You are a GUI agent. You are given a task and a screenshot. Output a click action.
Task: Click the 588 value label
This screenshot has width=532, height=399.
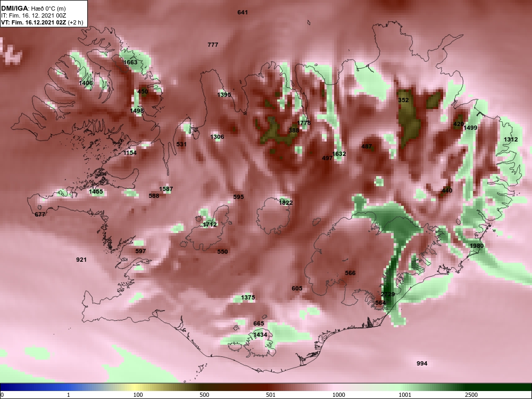tap(154, 196)
